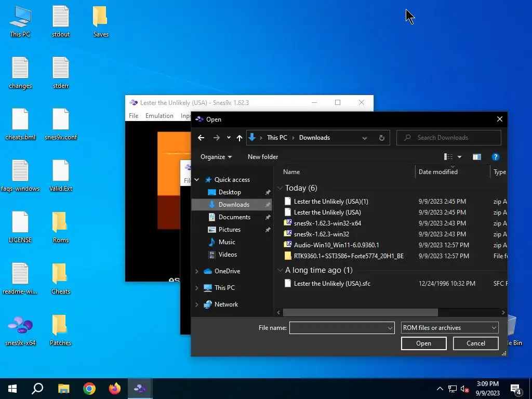Open Patches folder on desktop
The height and width of the screenshot is (399, 532).
pos(61,330)
